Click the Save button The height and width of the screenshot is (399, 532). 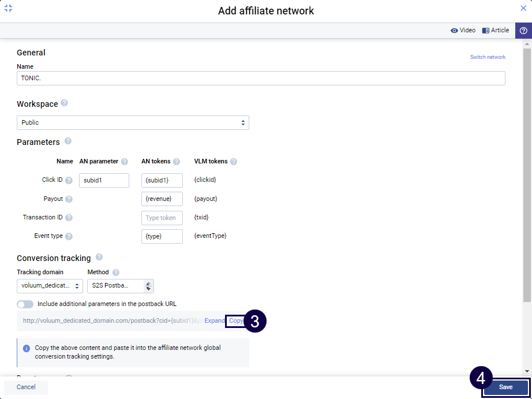[505, 387]
